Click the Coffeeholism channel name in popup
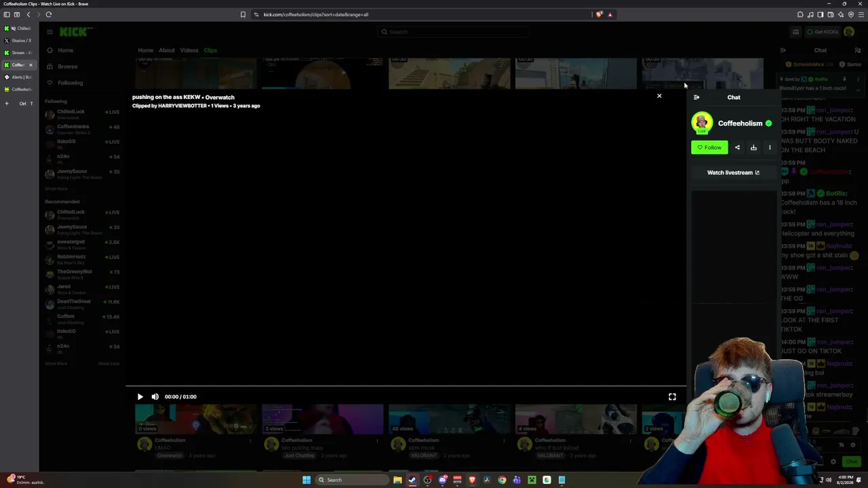The width and height of the screenshot is (868, 488). (740, 123)
